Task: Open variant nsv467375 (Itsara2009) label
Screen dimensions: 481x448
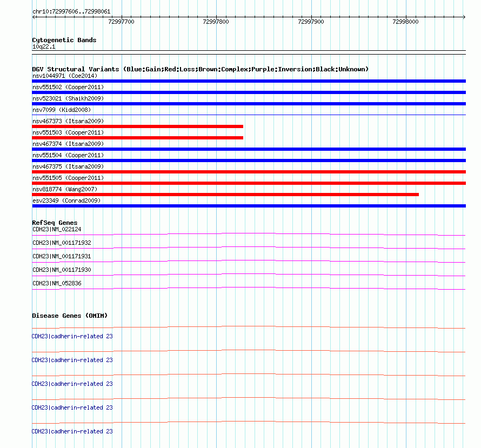Action: 68,166
